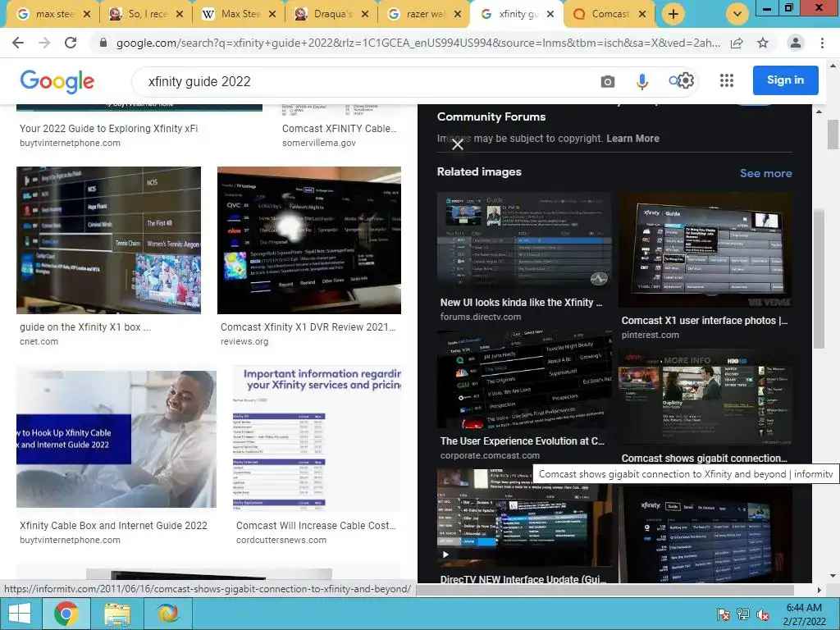Click the Google logo
The height and width of the screenshot is (630, 840).
[57, 81]
